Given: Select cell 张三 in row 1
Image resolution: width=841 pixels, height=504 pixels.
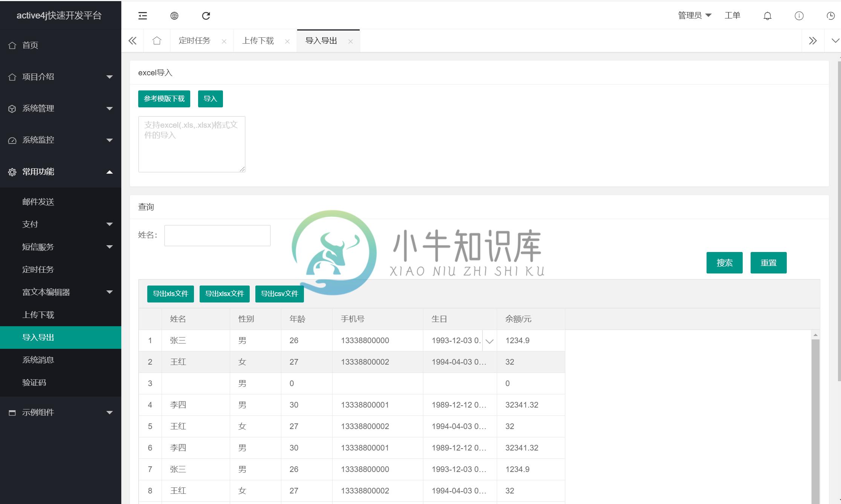Looking at the screenshot, I should click(x=196, y=341).
